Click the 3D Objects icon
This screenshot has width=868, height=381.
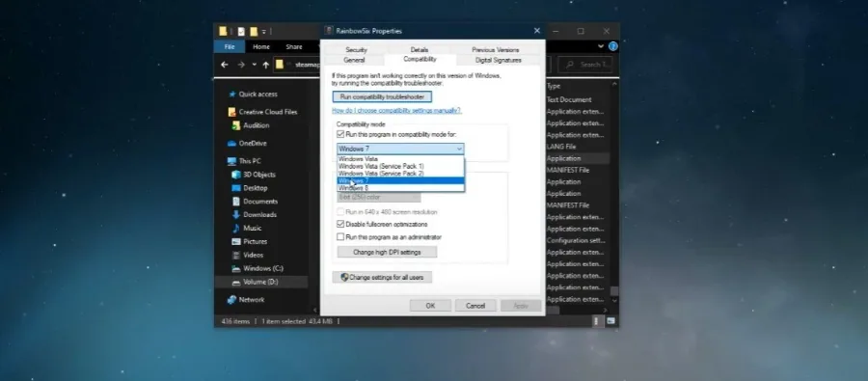(x=236, y=175)
